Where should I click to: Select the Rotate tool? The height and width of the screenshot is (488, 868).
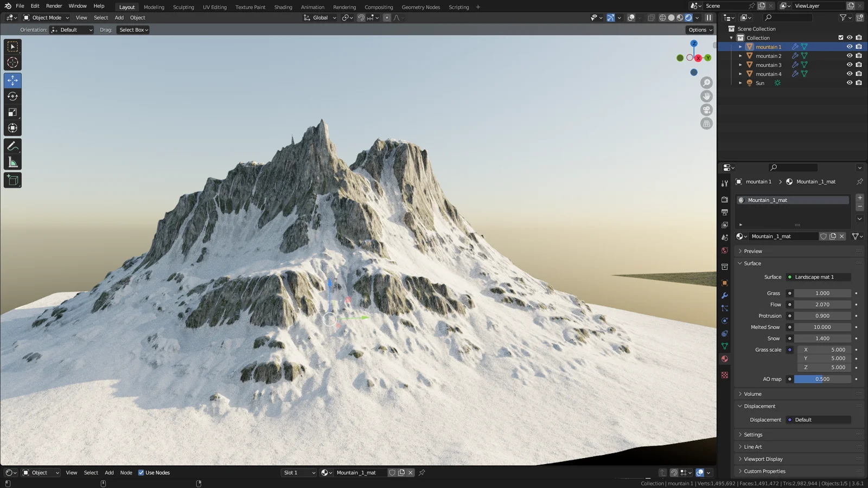click(12, 96)
